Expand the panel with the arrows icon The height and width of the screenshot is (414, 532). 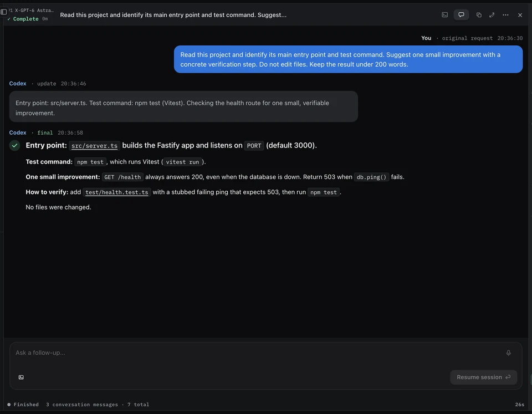(492, 14)
